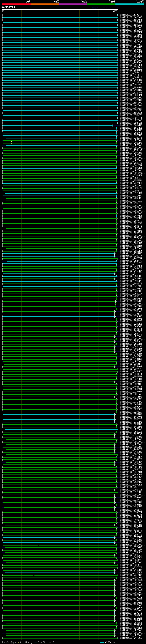This screenshot has height=644, width=146.
Task: Click the UniRef100_P28271 hit name
Action: 131,188
